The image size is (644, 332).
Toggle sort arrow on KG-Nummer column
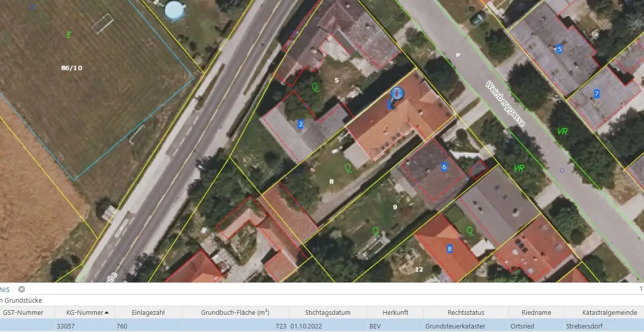106,312
